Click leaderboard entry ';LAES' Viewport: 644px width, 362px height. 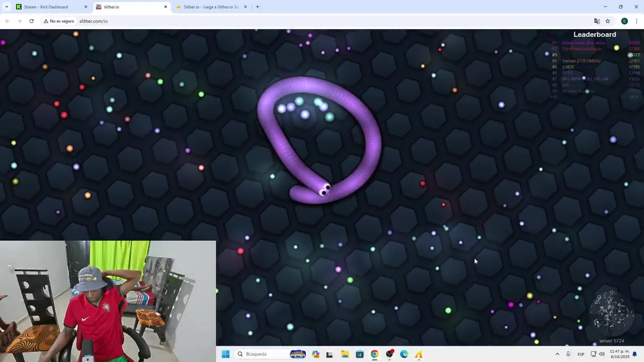pos(568,67)
